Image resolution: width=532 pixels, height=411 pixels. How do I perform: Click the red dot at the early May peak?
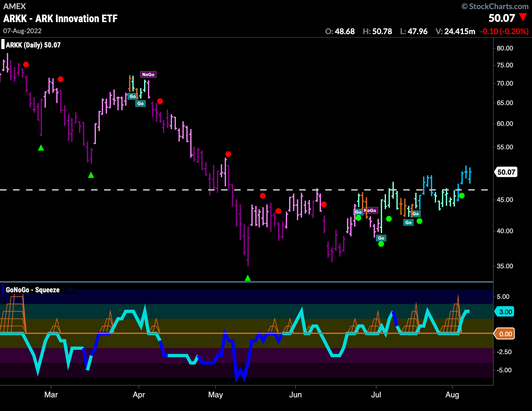(228, 154)
